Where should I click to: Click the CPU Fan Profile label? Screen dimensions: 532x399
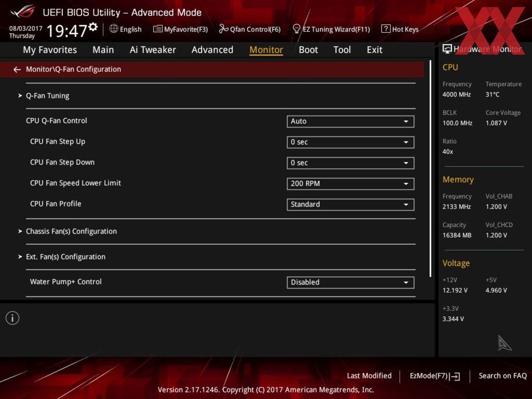click(x=56, y=203)
